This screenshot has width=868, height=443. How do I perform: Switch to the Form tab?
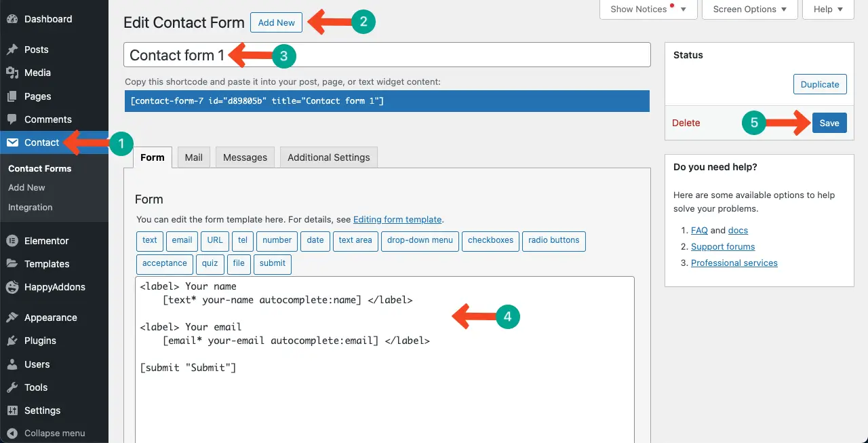153,157
